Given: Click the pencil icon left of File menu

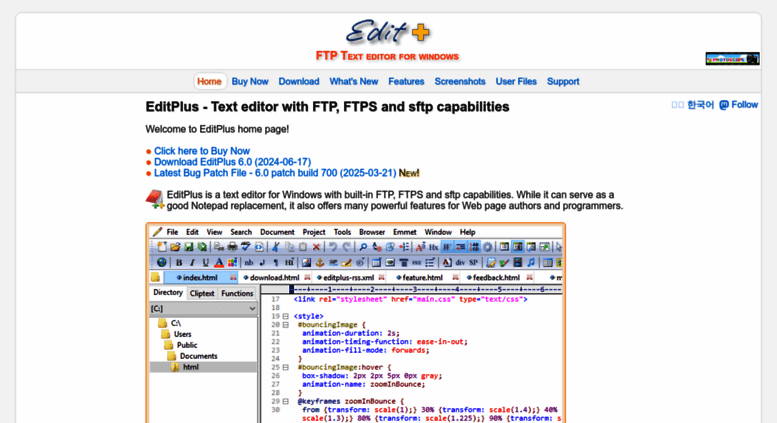Looking at the screenshot, I should tap(158, 232).
